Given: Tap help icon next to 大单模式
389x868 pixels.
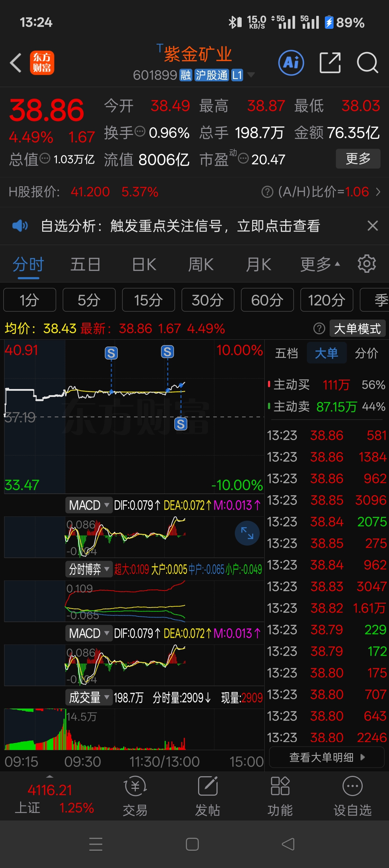Looking at the screenshot, I should 319,328.
